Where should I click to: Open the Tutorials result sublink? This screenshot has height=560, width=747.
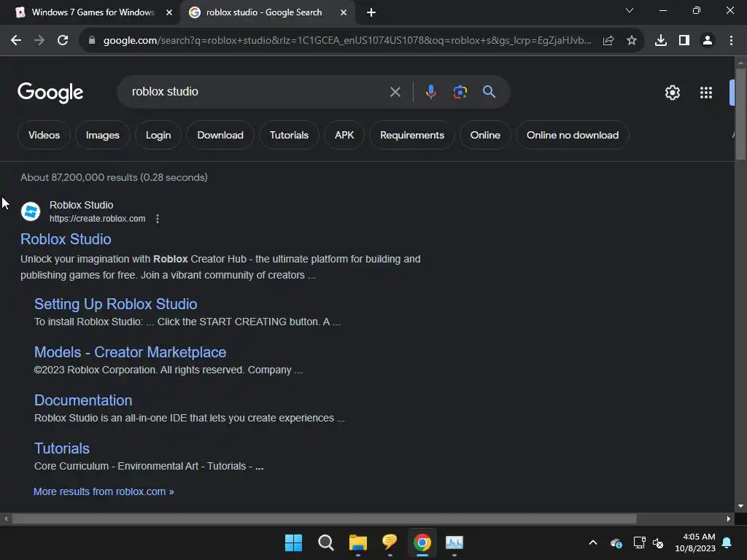click(62, 448)
